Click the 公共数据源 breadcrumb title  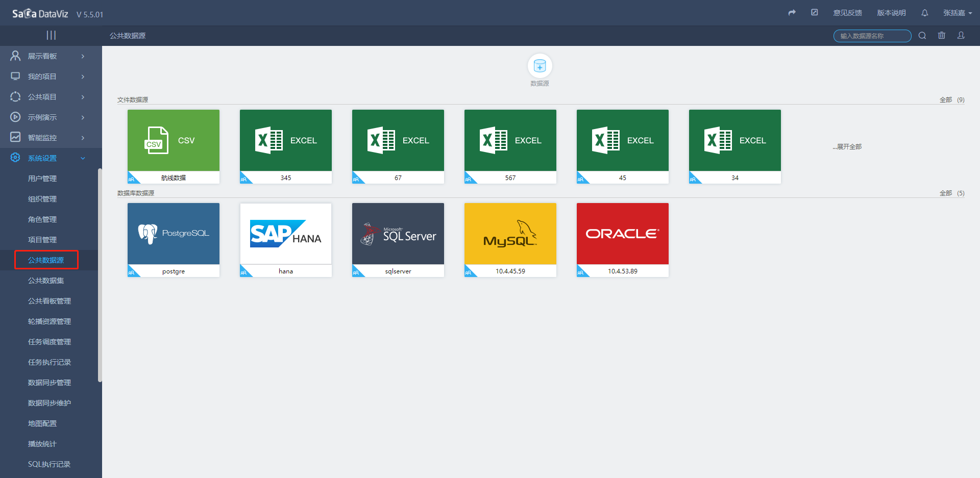[128, 36]
